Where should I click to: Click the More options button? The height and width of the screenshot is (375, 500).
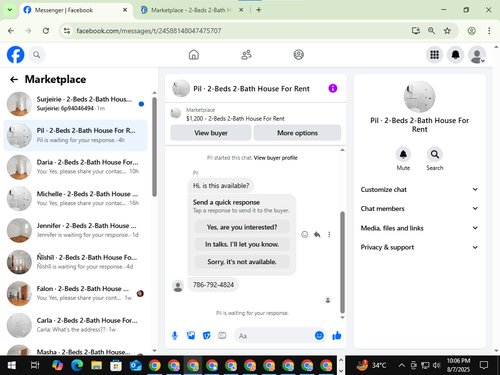click(297, 133)
